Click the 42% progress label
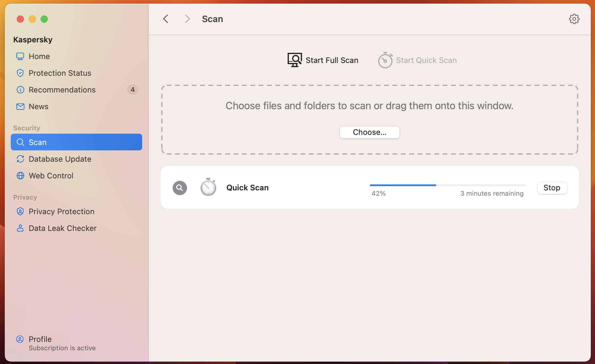 point(379,193)
